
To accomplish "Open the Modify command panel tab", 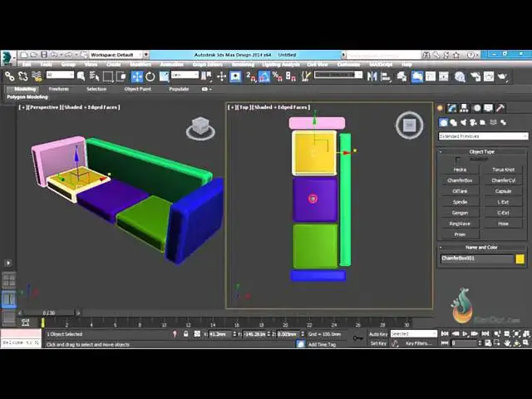I will click(452, 108).
